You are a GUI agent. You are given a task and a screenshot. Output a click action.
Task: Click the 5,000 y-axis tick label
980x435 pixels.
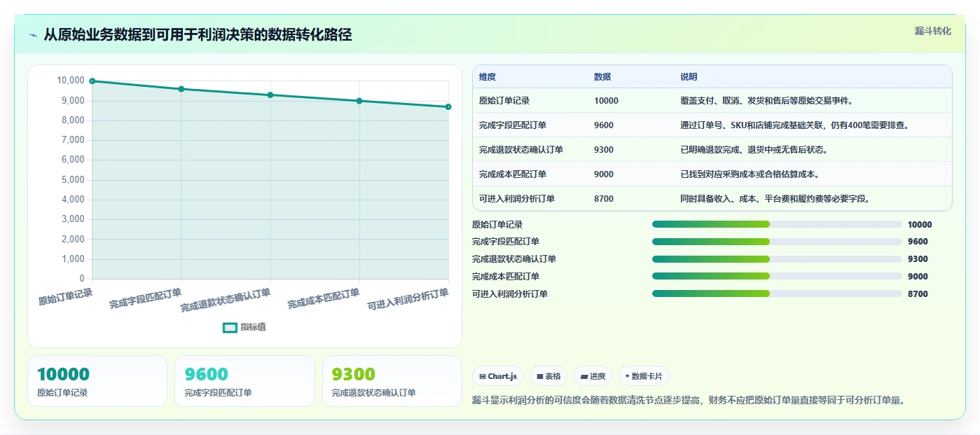point(73,180)
